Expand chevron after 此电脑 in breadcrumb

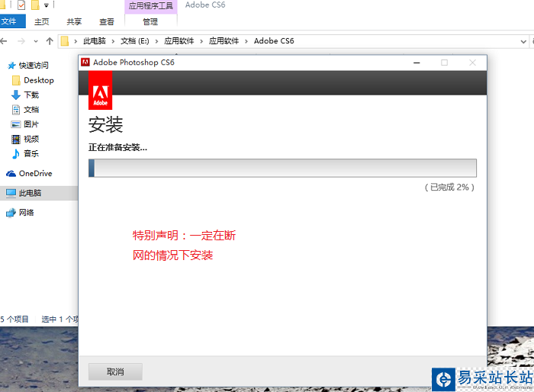point(113,41)
